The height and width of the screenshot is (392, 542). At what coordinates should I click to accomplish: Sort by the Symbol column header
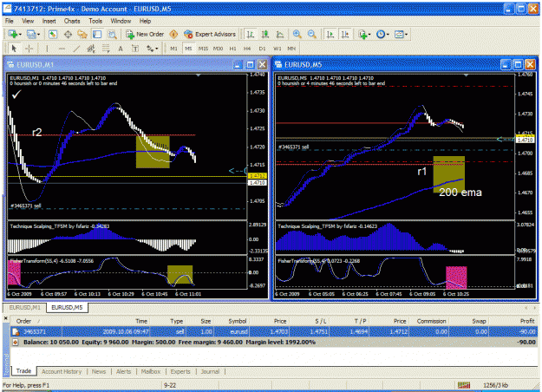[x=237, y=321]
